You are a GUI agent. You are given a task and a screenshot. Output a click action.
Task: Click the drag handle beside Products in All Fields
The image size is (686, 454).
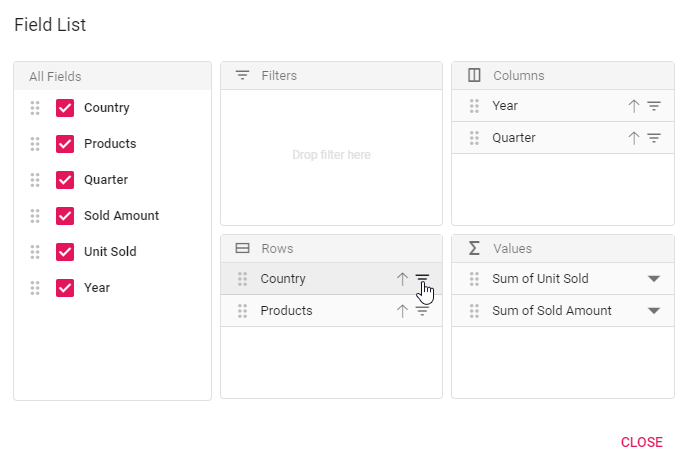[35, 143]
